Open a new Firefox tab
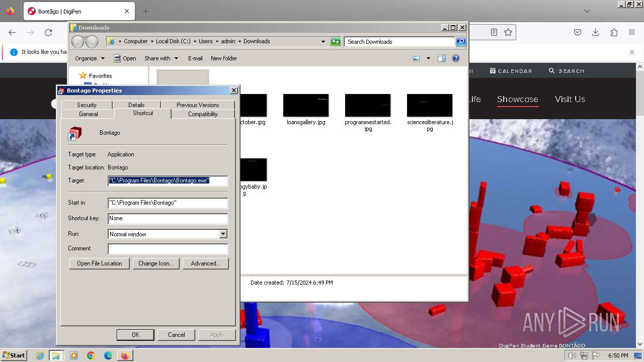The width and height of the screenshot is (644, 362). 145,11
